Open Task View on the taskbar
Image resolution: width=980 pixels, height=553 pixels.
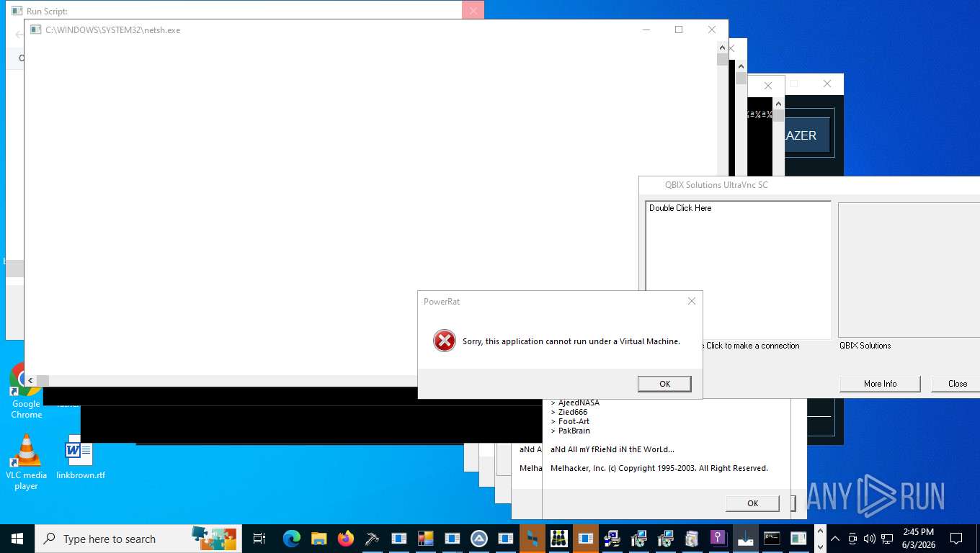pyautogui.click(x=259, y=539)
